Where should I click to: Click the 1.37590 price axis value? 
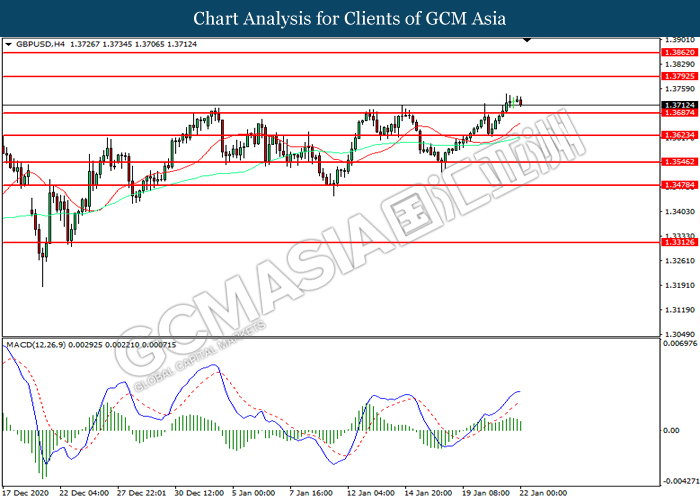(x=679, y=89)
